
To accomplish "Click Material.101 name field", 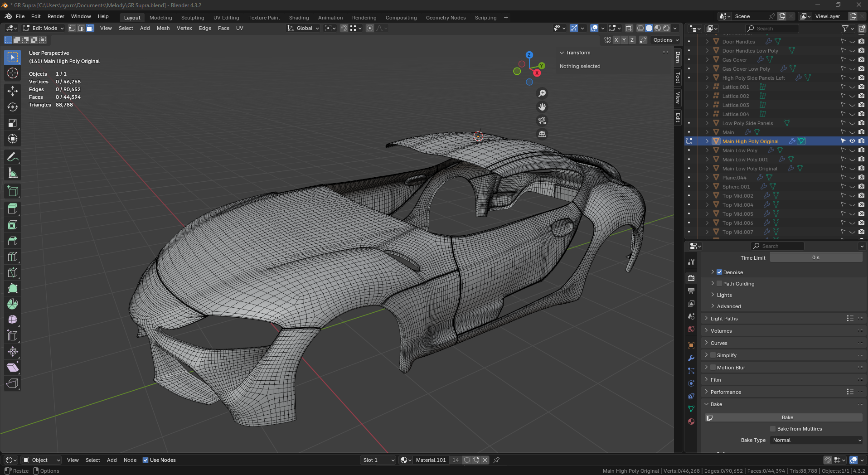I will (431, 460).
